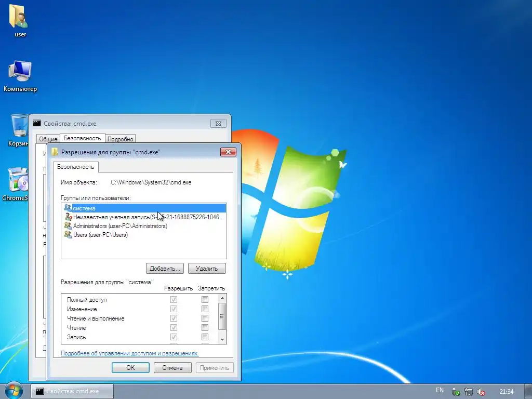
Task: Select система in groups list
Action: click(145, 208)
